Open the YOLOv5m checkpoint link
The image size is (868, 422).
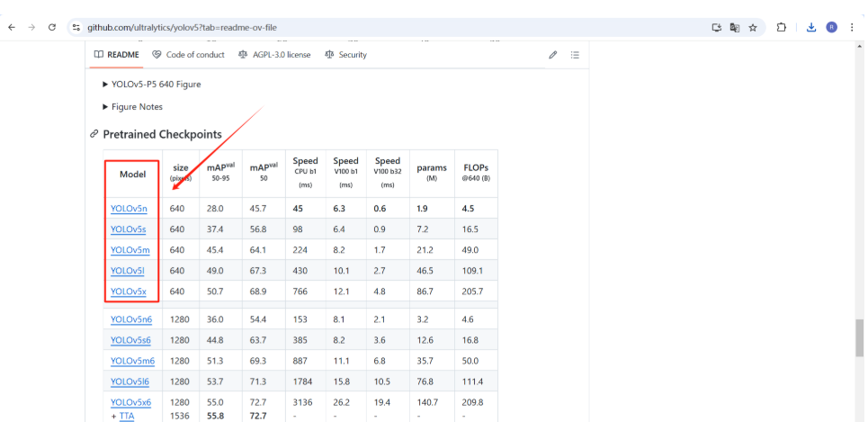pos(130,250)
